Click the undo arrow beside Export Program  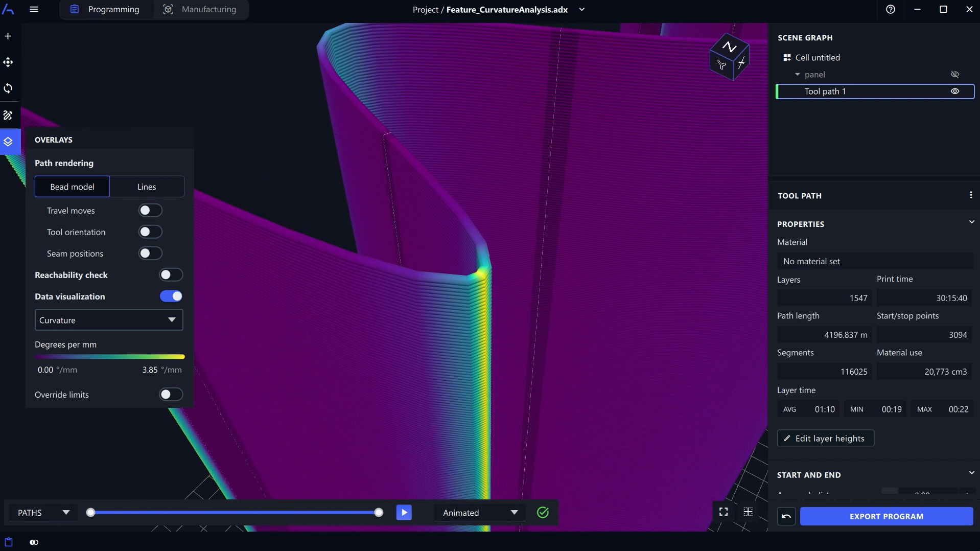coord(786,516)
